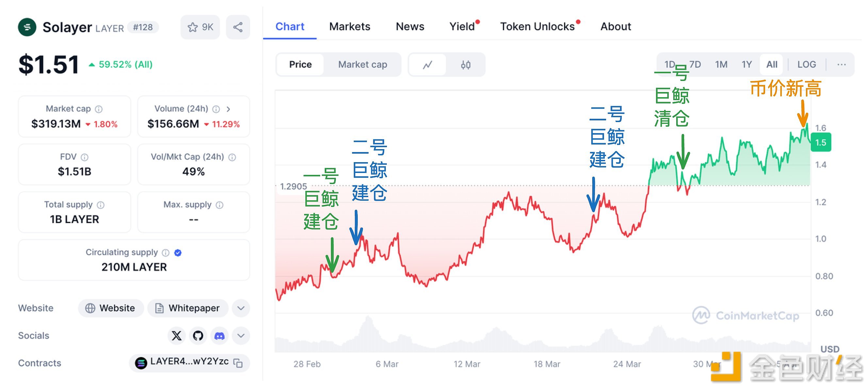Click the 1B LAYER total supply value
Image resolution: width=868 pixels, height=387 pixels.
(x=74, y=219)
